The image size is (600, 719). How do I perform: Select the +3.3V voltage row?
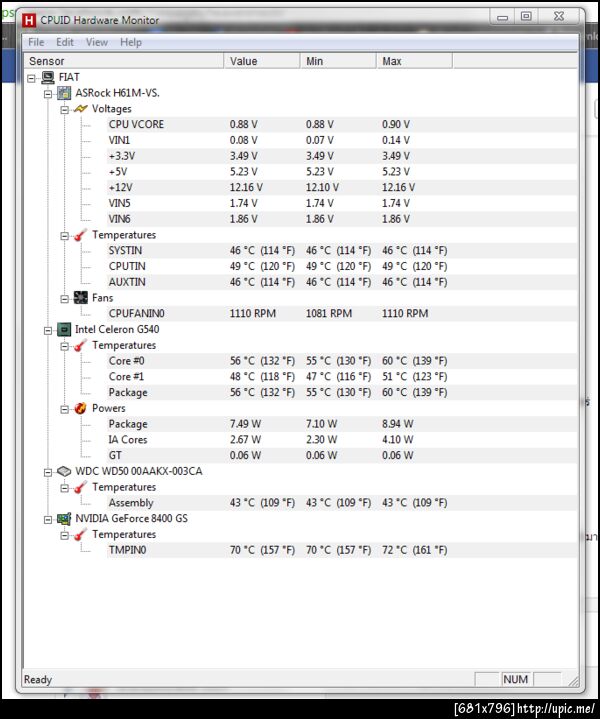coord(342,156)
